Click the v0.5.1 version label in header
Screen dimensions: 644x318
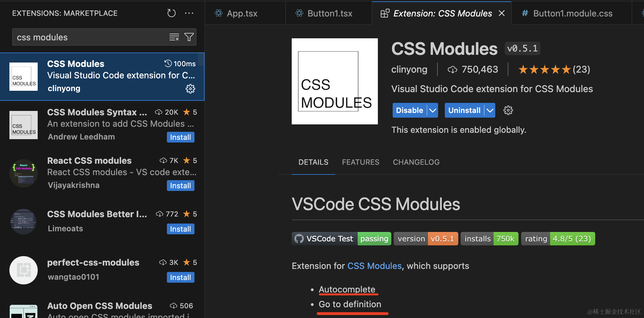click(x=522, y=48)
